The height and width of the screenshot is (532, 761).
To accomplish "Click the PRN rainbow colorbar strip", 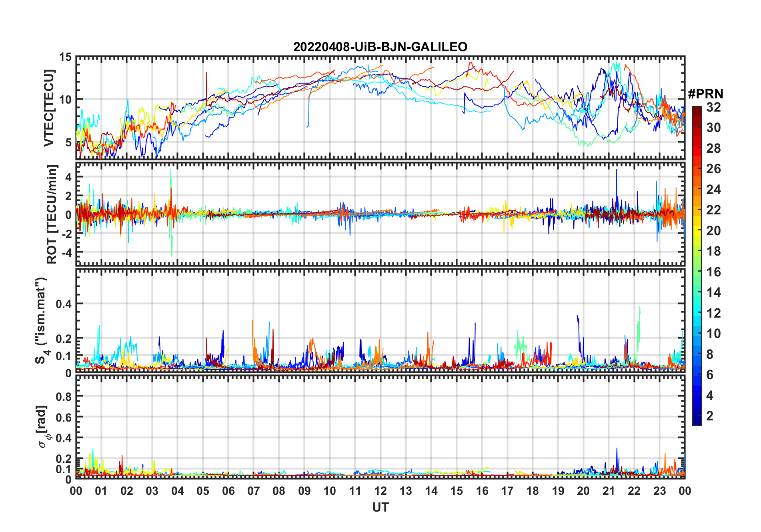I will click(x=697, y=266).
